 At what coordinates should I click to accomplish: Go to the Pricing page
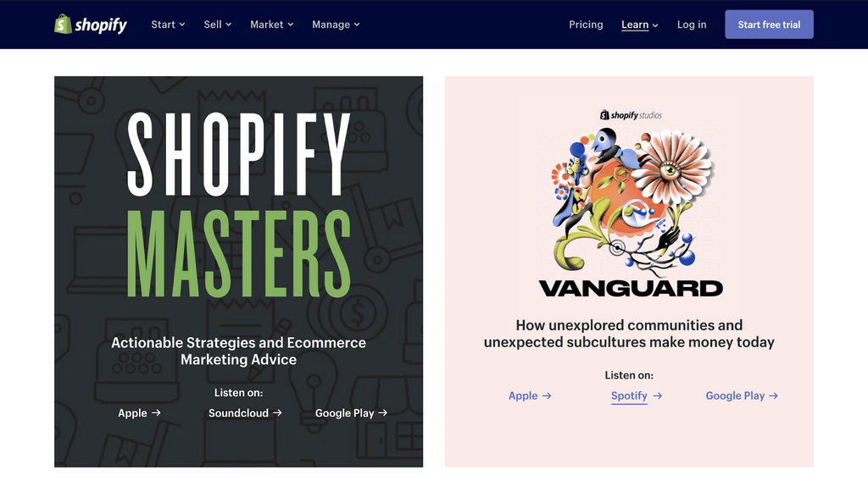586,25
